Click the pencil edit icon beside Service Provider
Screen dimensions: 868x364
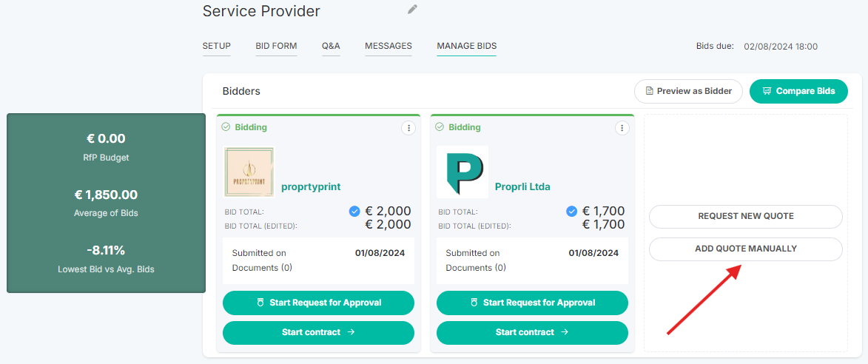click(412, 10)
